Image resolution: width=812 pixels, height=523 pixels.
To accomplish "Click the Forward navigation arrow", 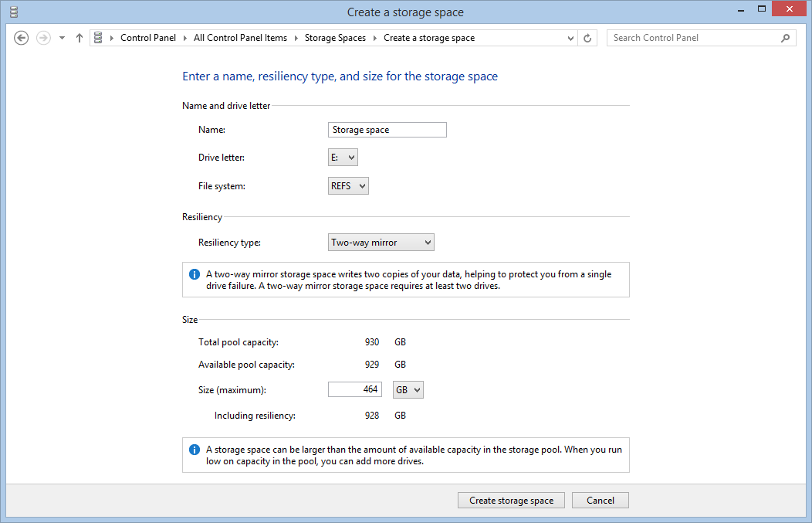I will pyautogui.click(x=43, y=38).
